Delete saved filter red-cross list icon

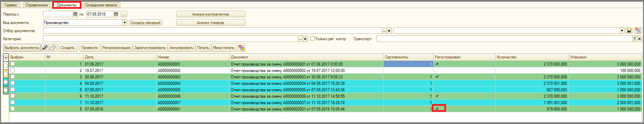point(638,30)
